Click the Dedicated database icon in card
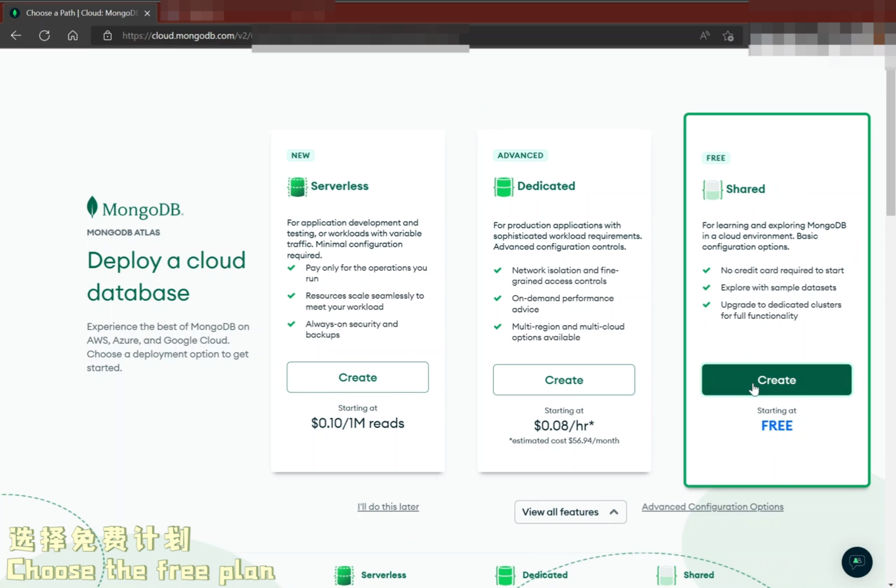The image size is (896, 588). [503, 186]
